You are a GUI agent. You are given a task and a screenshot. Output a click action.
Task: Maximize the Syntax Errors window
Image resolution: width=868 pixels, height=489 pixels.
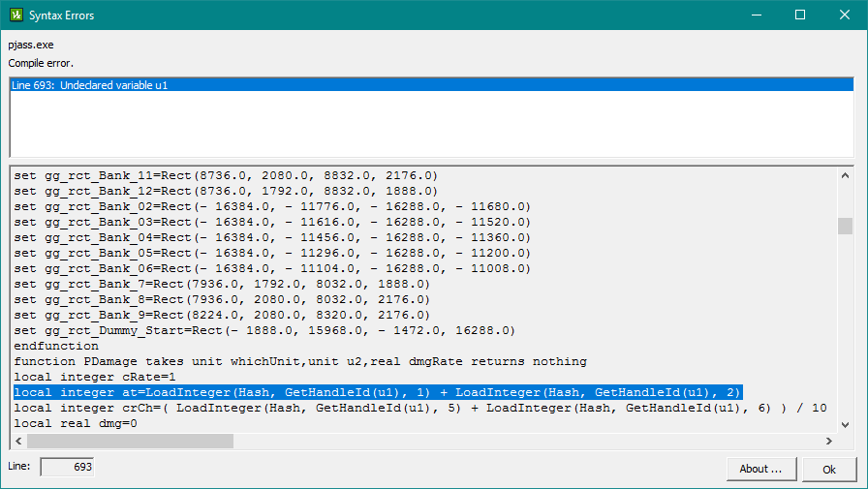tap(800, 15)
